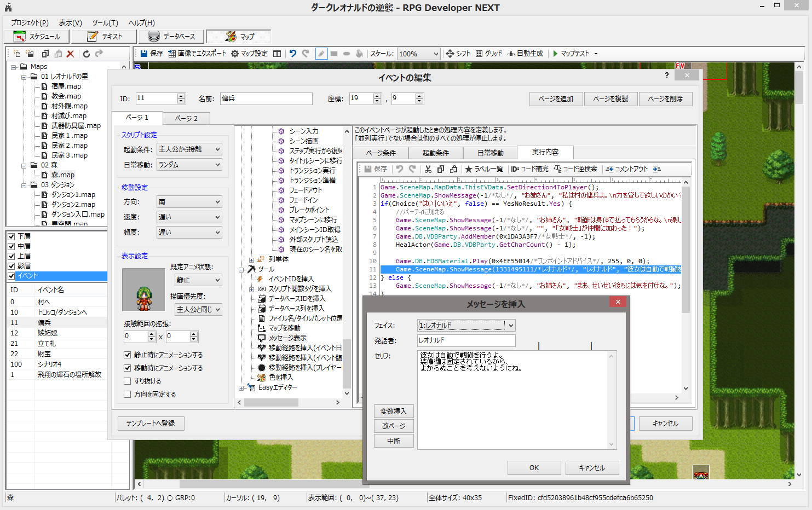Image resolution: width=812 pixels, height=510 pixels.
Task: Click the cut scissors icon in script editor
Action: (428, 169)
